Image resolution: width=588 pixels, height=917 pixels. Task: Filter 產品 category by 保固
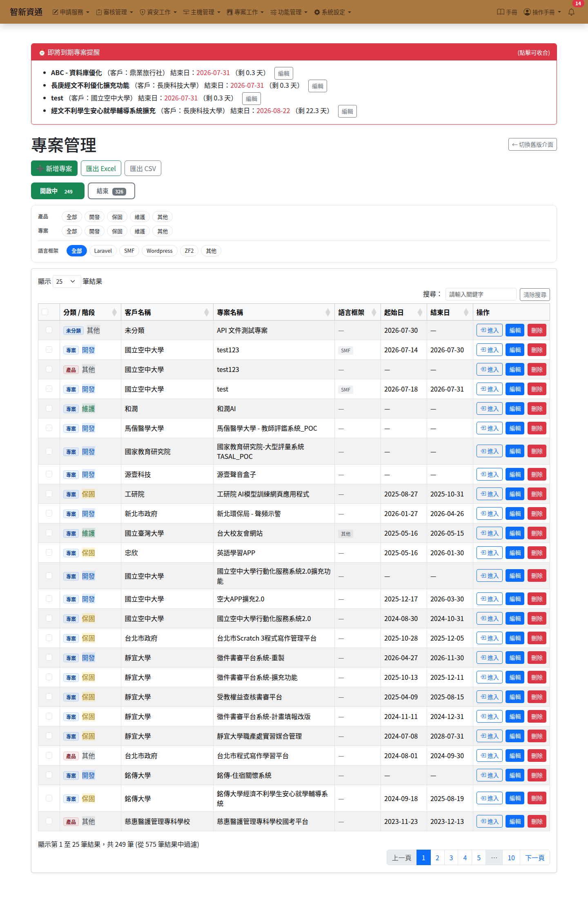point(117,217)
